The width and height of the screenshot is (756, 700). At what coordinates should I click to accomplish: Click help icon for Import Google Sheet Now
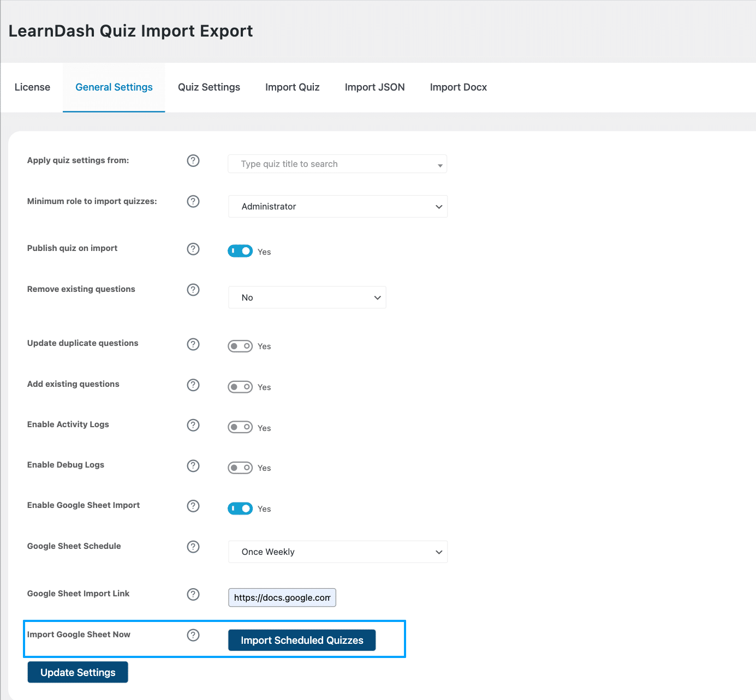pyautogui.click(x=193, y=635)
